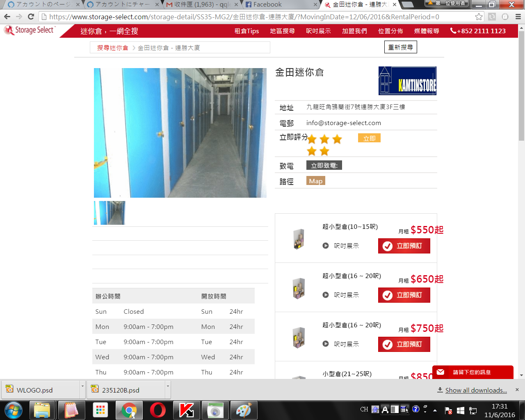Viewport: 525px width, 420px height.
Task: Bookmark this page with the star icon
Action: tap(479, 17)
